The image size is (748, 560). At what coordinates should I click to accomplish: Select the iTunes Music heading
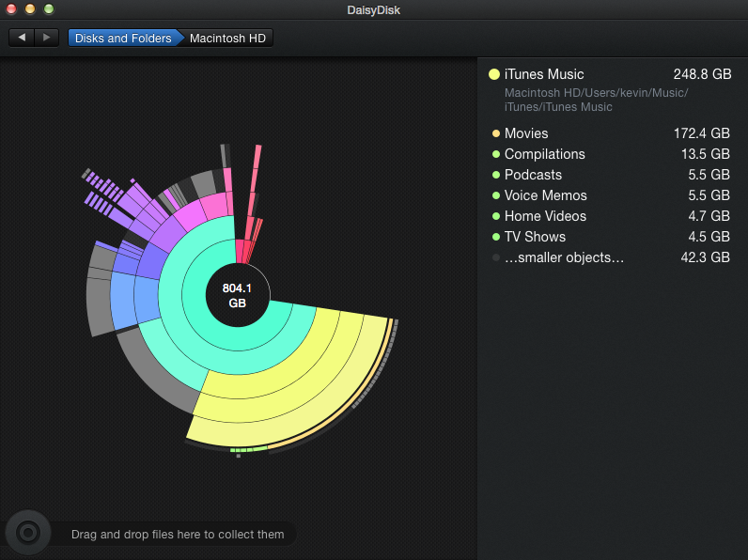point(544,74)
